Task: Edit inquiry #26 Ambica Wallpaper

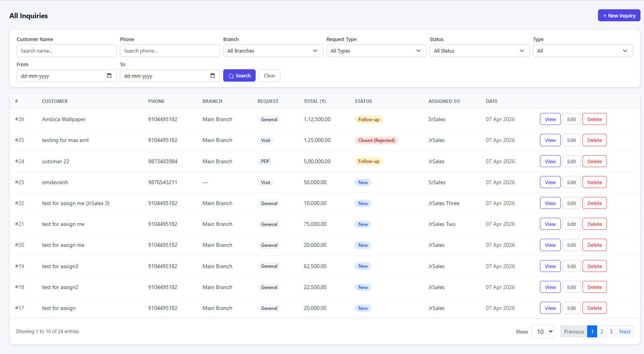Action: 571,119
